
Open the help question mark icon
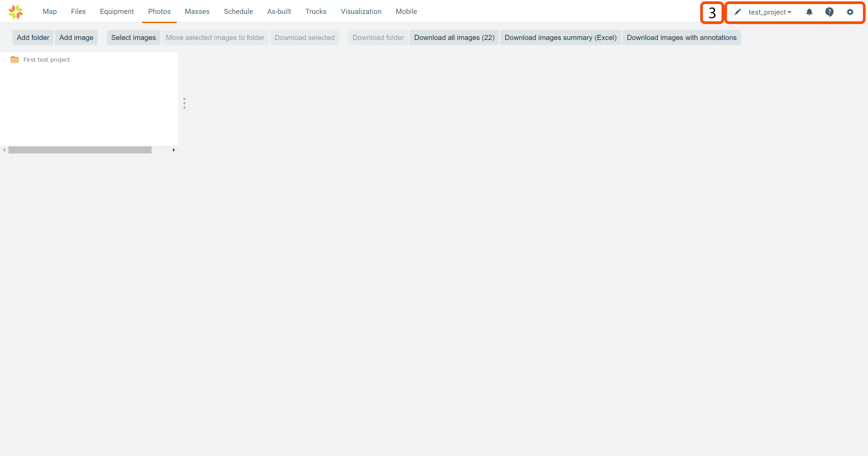click(x=829, y=12)
